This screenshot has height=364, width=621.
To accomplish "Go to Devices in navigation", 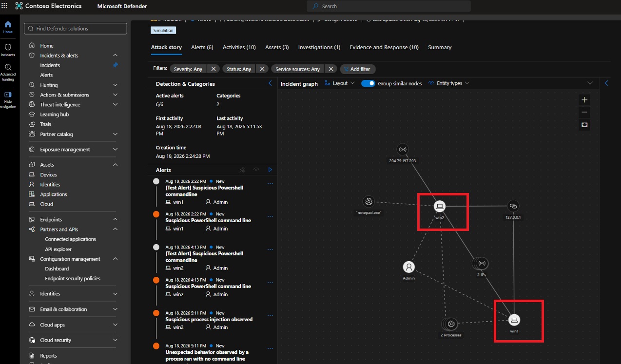I will 48,174.
